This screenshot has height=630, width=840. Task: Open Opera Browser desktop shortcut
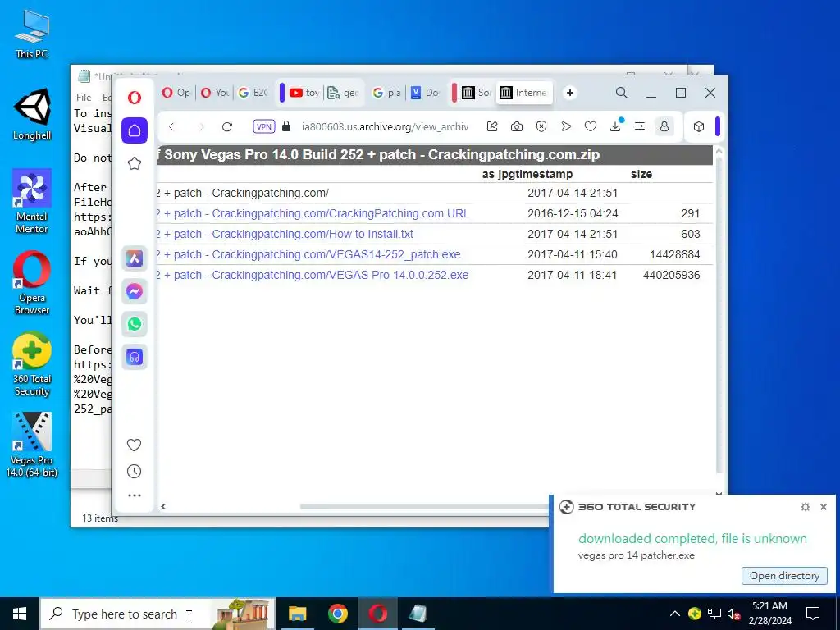pos(32,283)
